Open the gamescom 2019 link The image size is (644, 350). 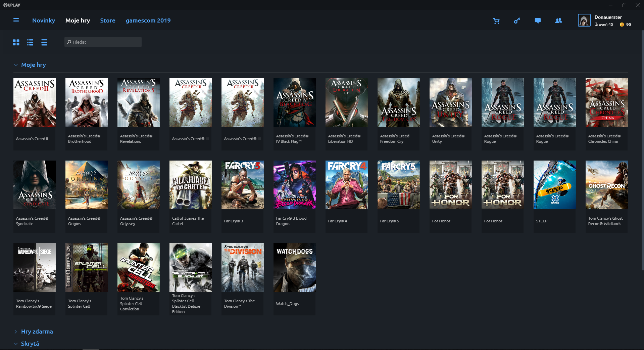point(148,20)
